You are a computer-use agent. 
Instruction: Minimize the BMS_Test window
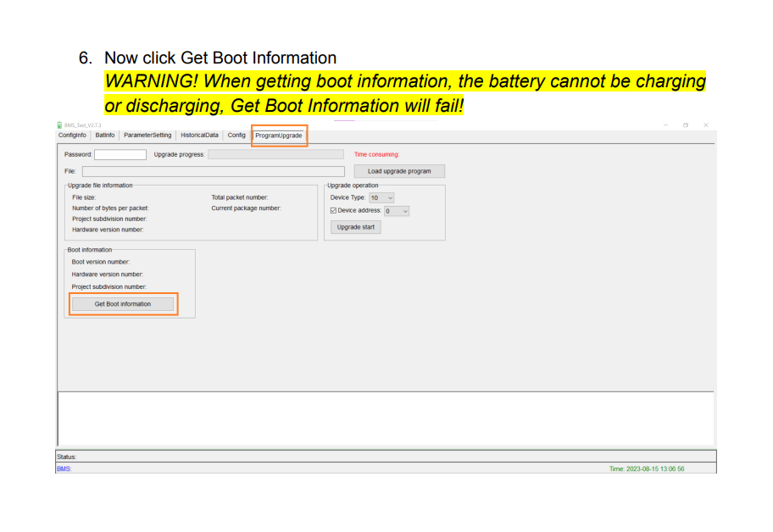click(x=665, y=125)
